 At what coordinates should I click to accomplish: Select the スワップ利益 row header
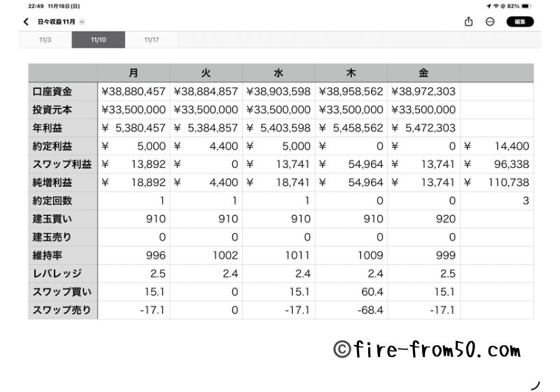pyautogui.click(x=63, y=164)
